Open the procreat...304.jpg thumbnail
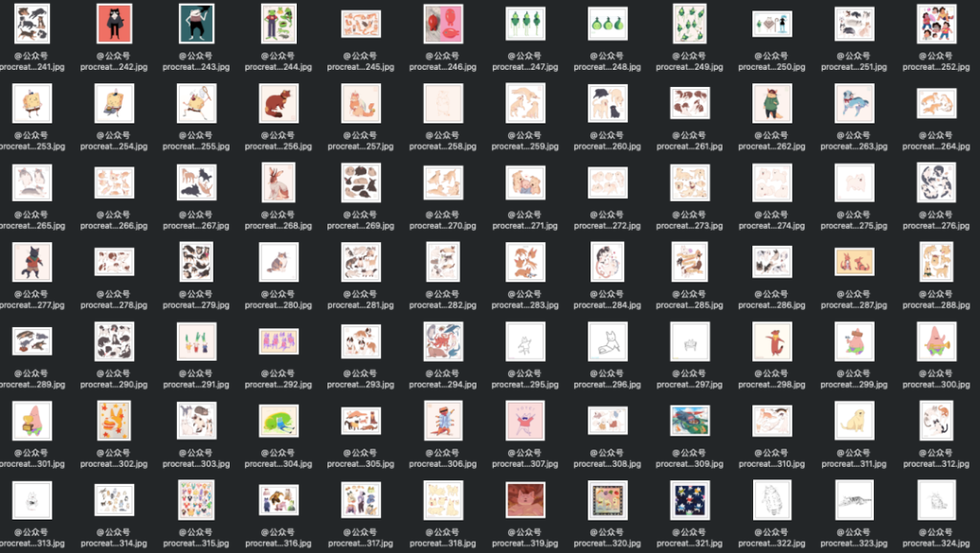The height and width of the screenshot is (553, 980). [x=278, y=421]
